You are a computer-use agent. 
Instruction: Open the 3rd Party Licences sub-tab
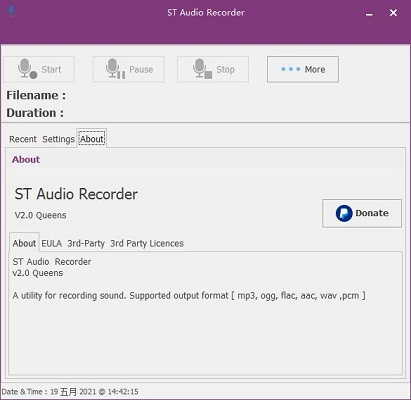pyautogui.click(x=147, y=244)
